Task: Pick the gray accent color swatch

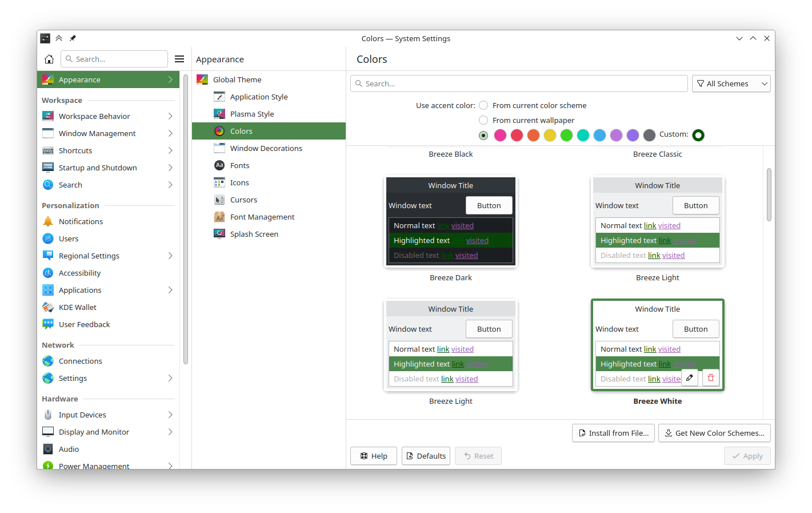Action: coord(649,135)
